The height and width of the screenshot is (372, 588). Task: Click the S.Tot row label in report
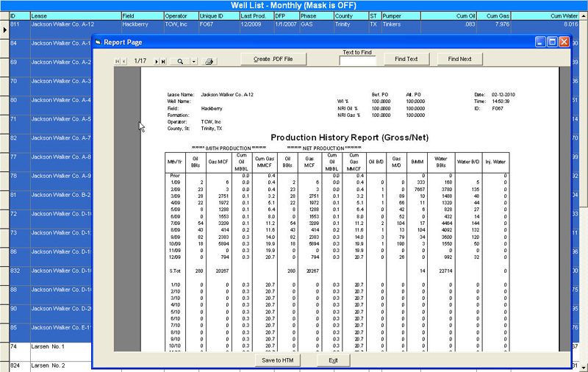pyautogui.click(x=175, y=271)
